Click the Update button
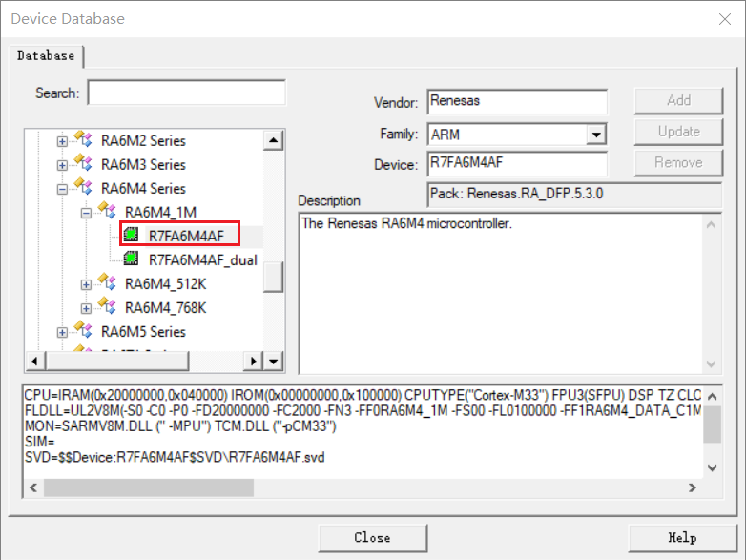The image size is (746, 560). coord(678,132)
